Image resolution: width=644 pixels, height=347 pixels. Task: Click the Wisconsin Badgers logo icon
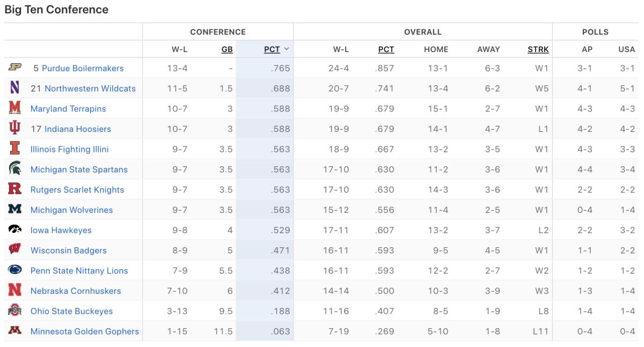point(14,250)
